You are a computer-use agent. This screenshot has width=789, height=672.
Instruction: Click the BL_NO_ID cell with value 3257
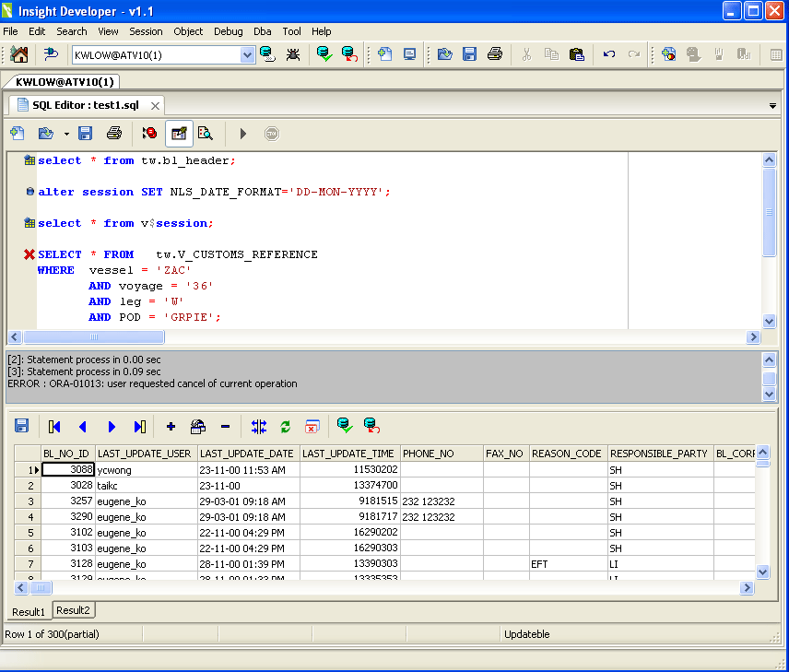click(x=67, y=501)
